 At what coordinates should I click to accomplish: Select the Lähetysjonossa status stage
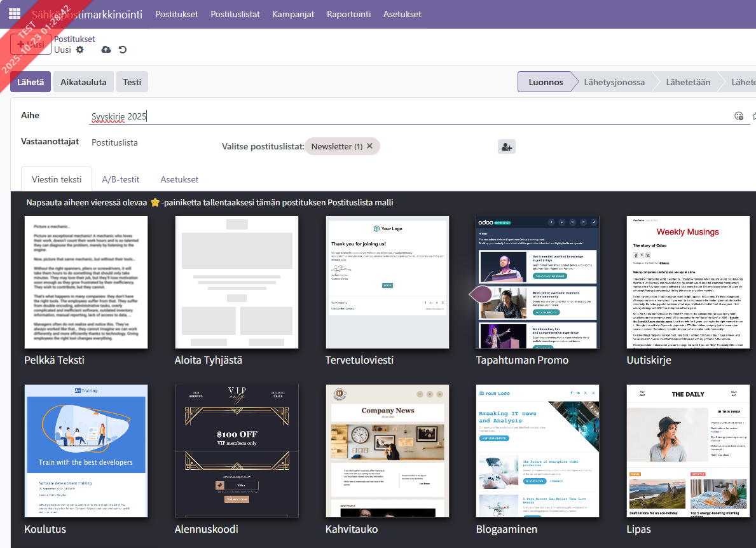coord(614,82)
